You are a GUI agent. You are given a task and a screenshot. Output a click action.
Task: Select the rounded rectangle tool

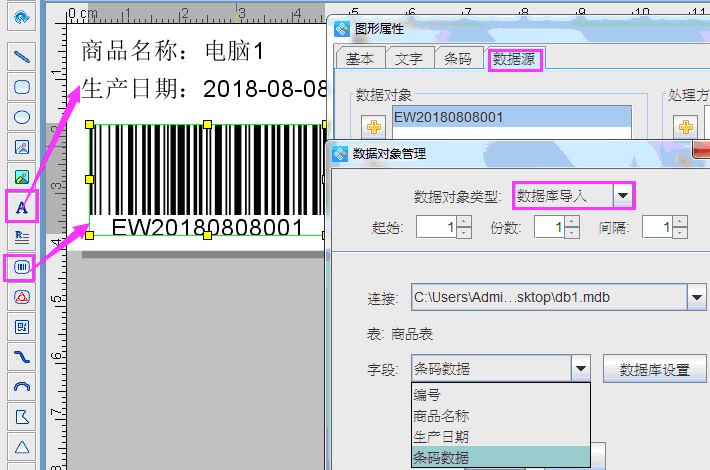point(21,86)
